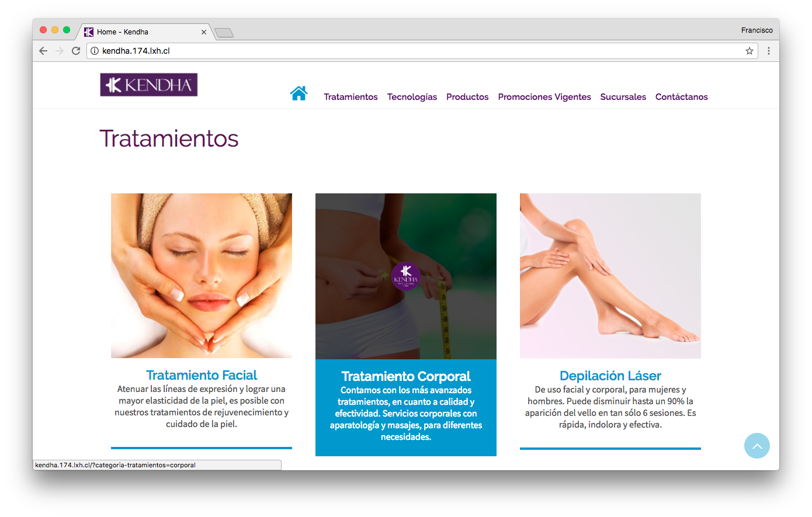Click the Depilación Láser heading link
This screenshot has height=517, width=812.
(610, 376)
